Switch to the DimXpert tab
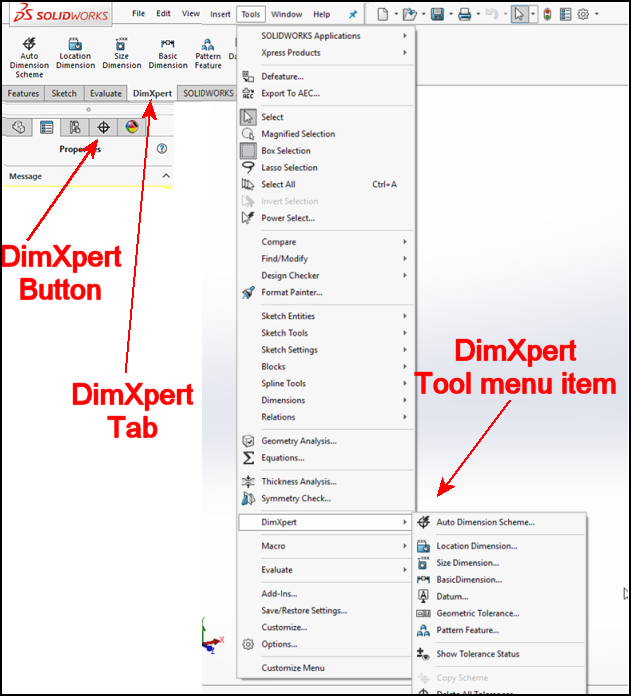 click(152, 93)
